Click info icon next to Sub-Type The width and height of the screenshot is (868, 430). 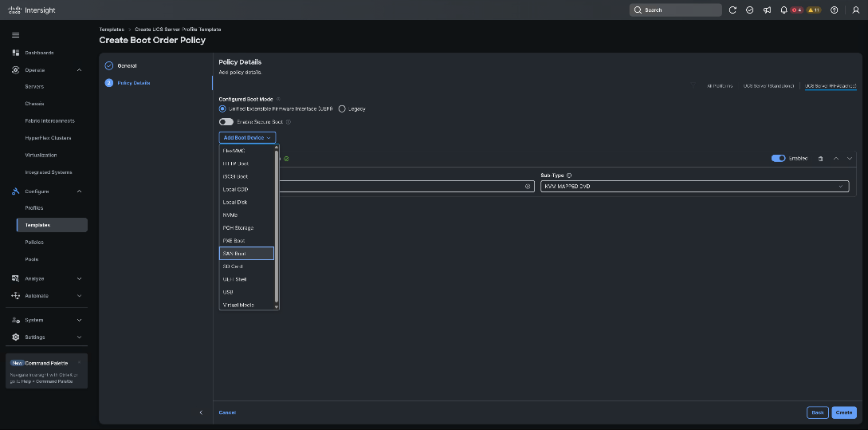point(569,175)
